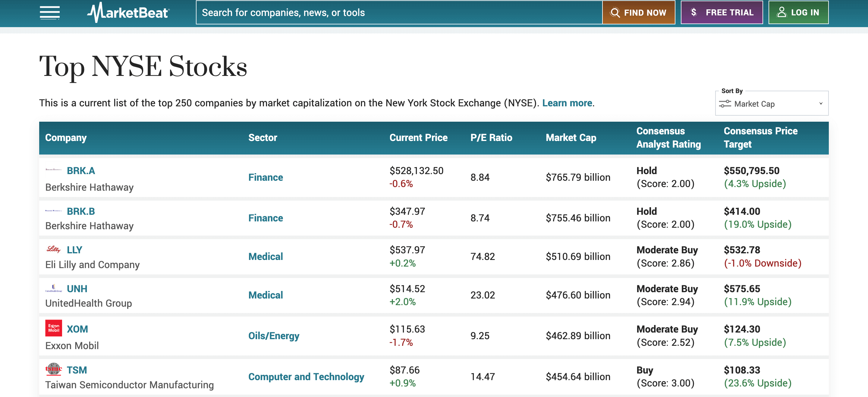This screenshot has height=397, width=868.
Task: Click the FREE TRIAL button
Action: coord(722,12)
